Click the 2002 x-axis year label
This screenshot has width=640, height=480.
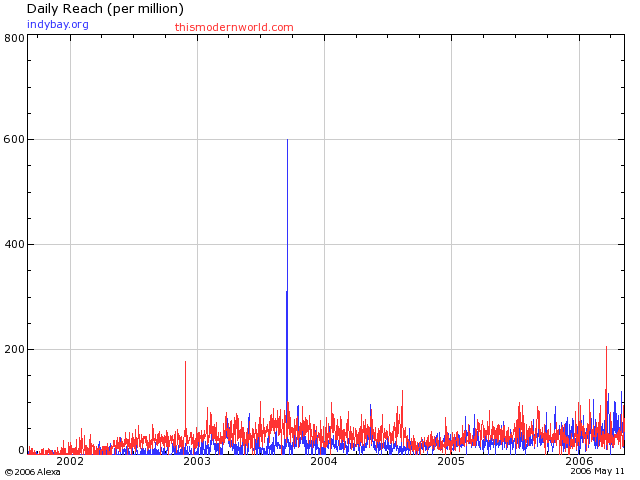pyautogui.click(x=70, y=462)
